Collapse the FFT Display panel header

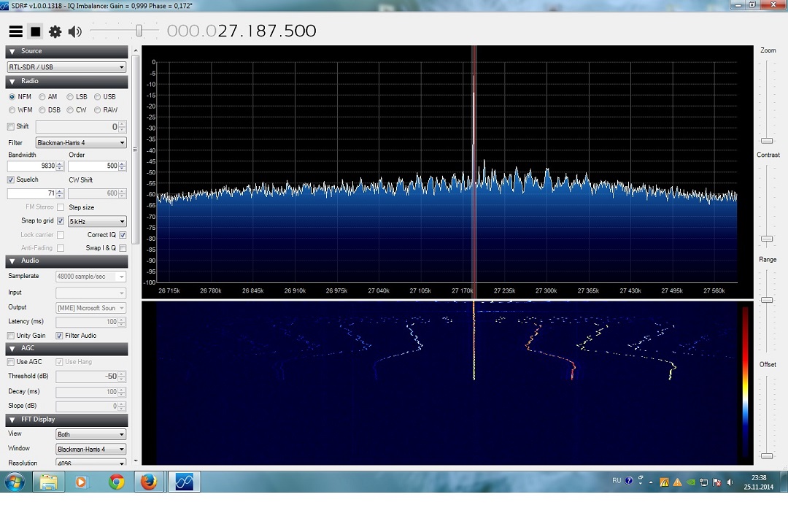(x=67, y=420)
